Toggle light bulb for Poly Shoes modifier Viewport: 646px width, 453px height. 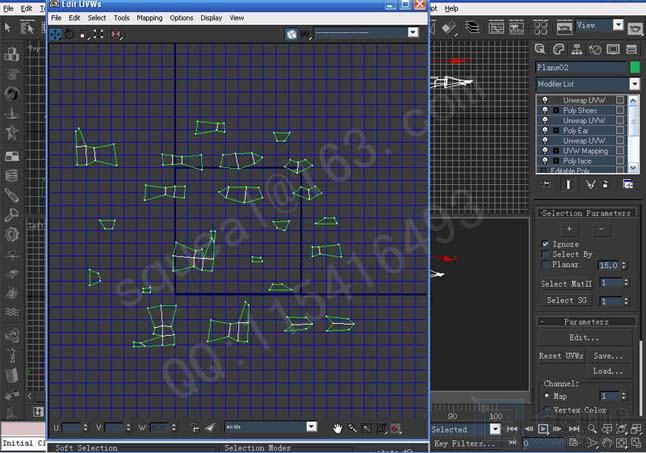coord(545,111)
